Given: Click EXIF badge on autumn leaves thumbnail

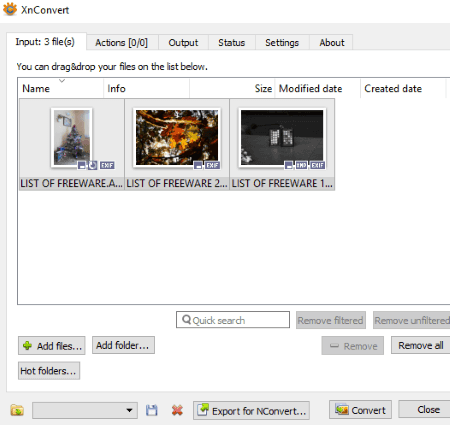Looking at the screenshot, I should click(212, 165).
